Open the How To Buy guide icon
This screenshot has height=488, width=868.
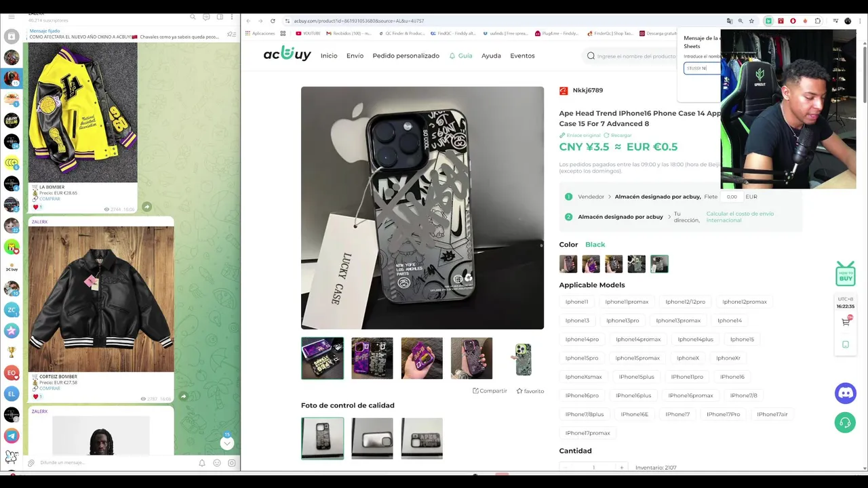(x=845, y=274)
